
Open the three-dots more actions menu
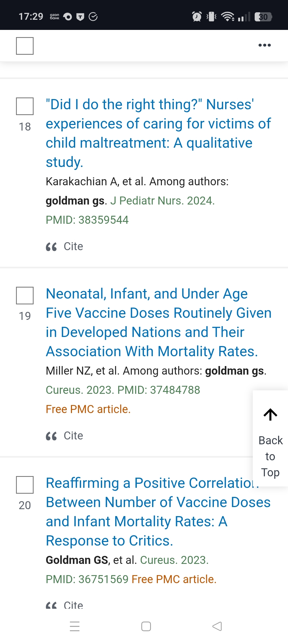point(265,45)
